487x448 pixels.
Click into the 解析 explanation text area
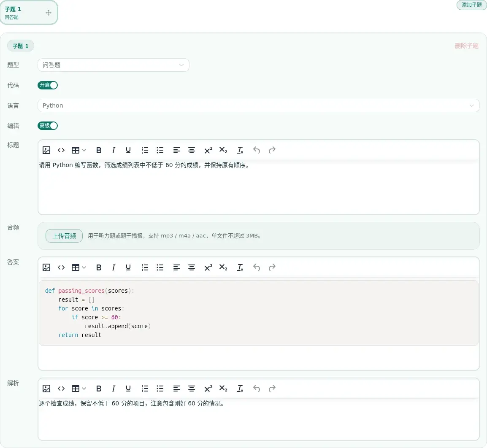click(x=258, y=419)
